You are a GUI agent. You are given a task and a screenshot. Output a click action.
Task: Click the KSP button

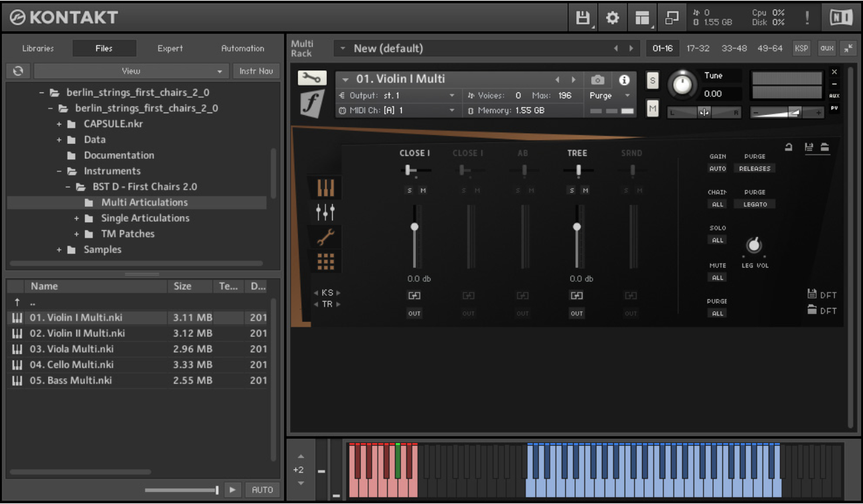(801, 48)
